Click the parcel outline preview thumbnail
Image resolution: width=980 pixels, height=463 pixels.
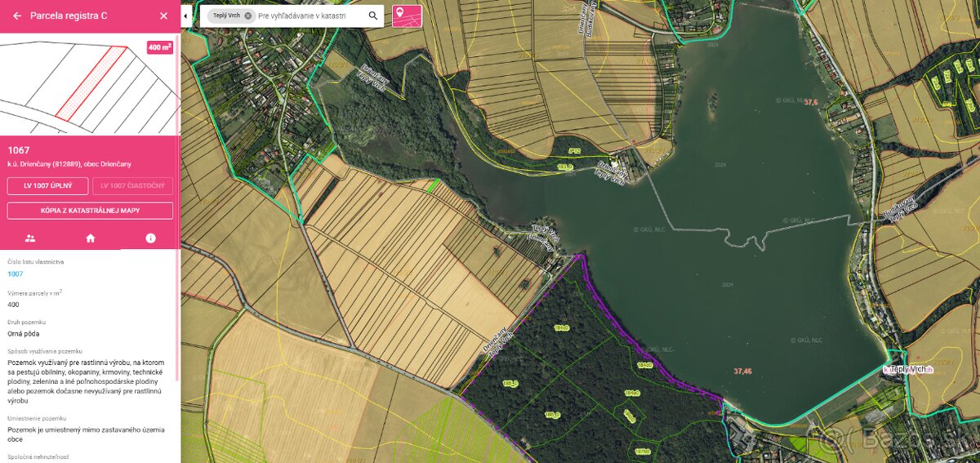click(x=90, y=84)
